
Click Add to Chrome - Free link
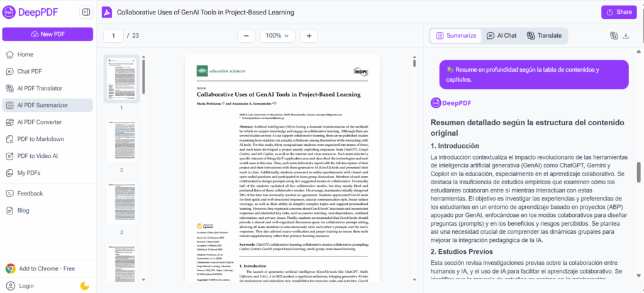click(x=40, y=268)
